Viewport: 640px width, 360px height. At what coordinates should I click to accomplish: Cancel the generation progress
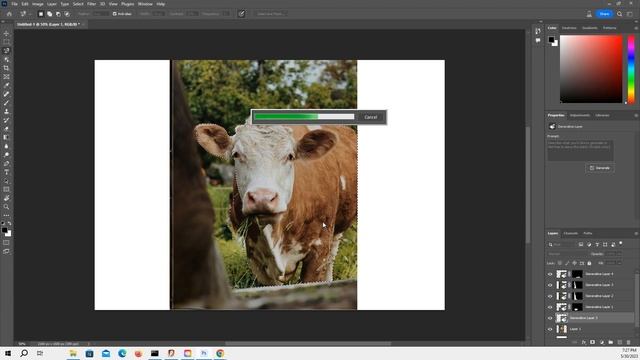(x=371, y=117)
